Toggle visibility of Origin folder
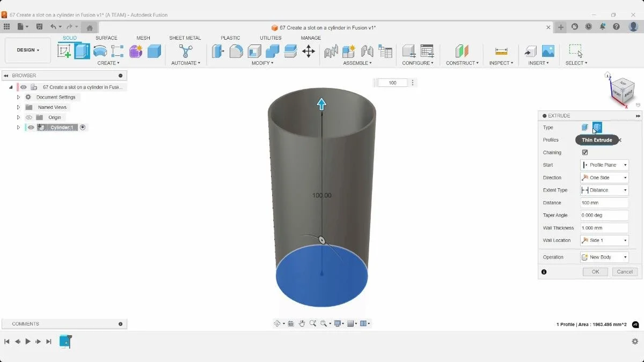This screenshot has height=362, width=644. point(30,117)
